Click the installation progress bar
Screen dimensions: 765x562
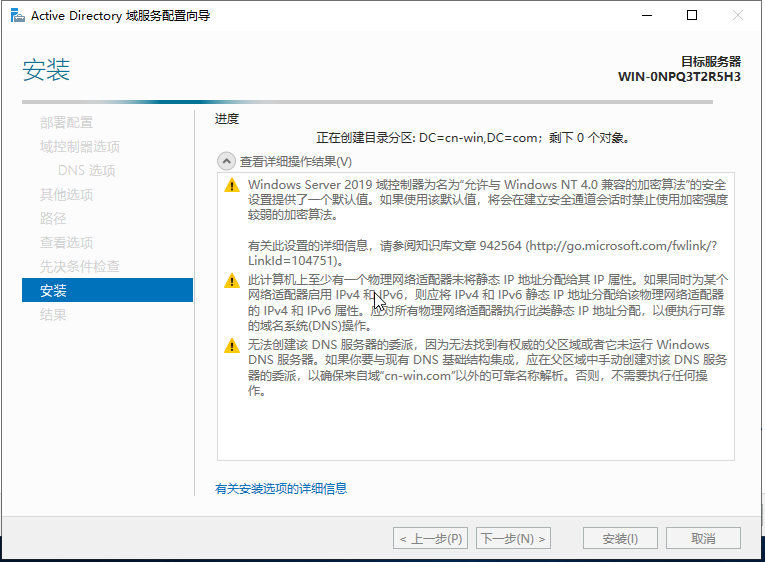tap(367, 102)
